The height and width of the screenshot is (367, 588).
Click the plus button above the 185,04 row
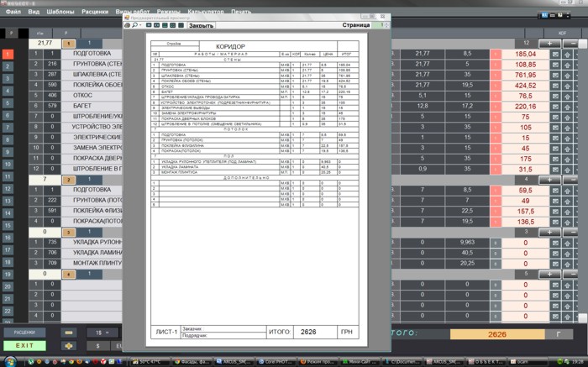[551, 43]
